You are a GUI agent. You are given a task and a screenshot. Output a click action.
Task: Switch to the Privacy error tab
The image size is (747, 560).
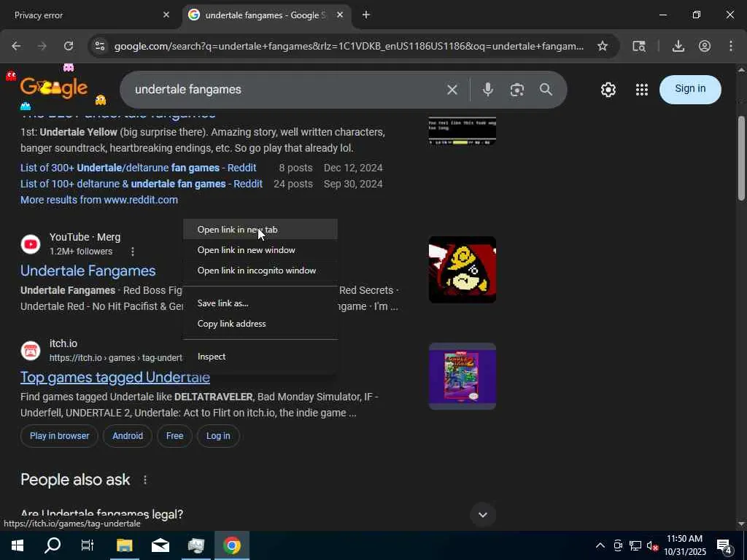[86, 15]
